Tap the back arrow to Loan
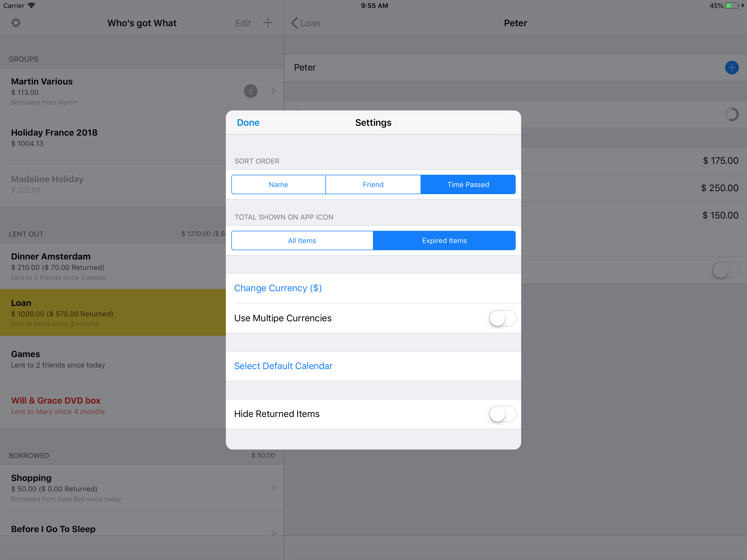This screenshot has height=560, width=747. tap(306, 23)
